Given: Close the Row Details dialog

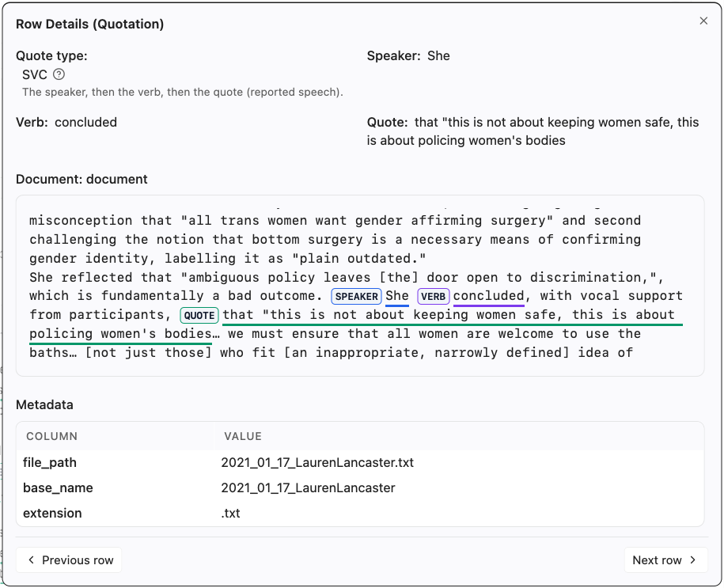Looking at the screenshot, I should pyautogui.click(x=703, y=21).
